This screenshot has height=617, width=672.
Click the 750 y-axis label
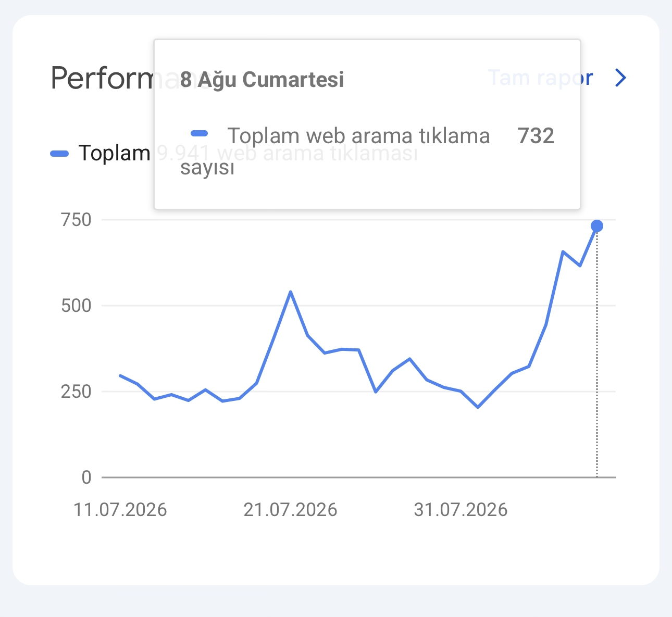click(x=76, y=220)
